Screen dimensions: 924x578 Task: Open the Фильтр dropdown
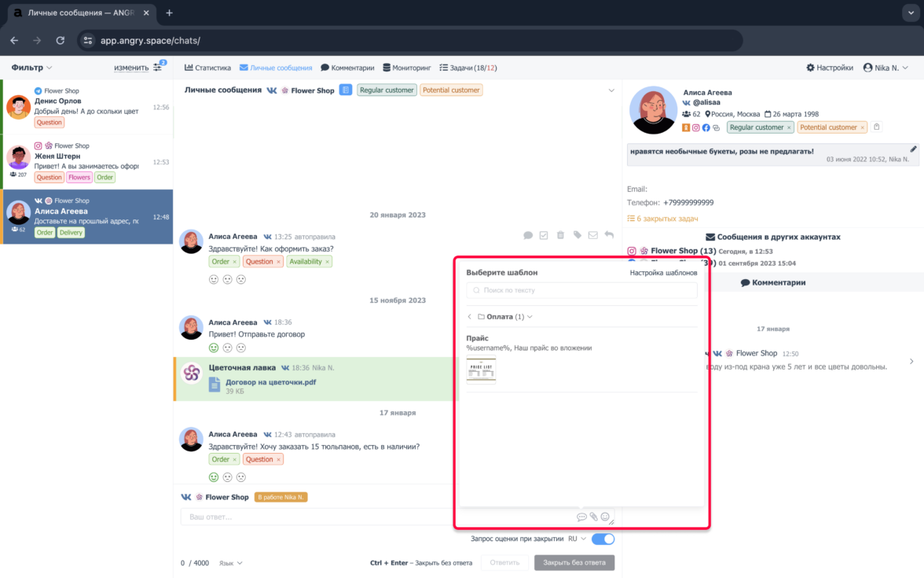(31, 68)
